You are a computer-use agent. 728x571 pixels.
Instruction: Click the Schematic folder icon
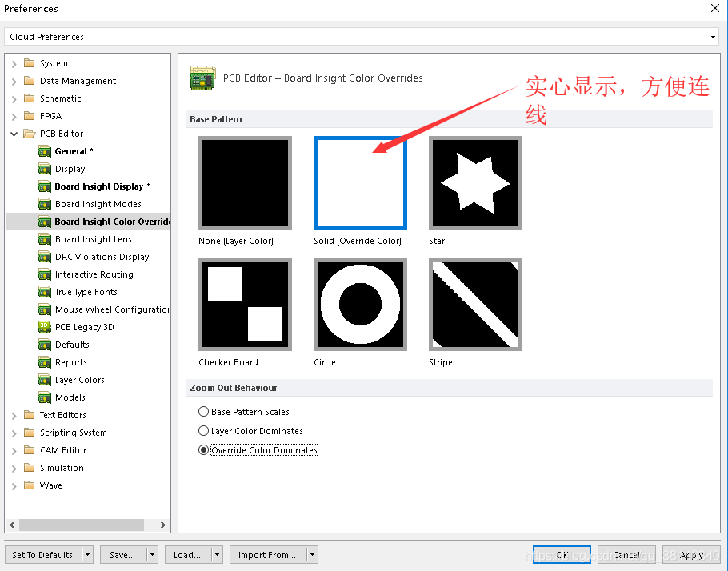point(30,98)
